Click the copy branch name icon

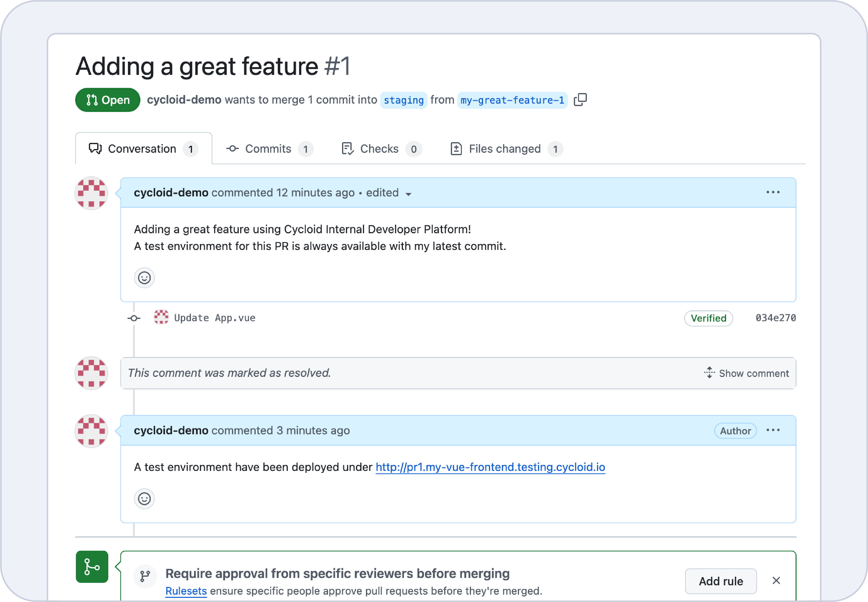580,100
